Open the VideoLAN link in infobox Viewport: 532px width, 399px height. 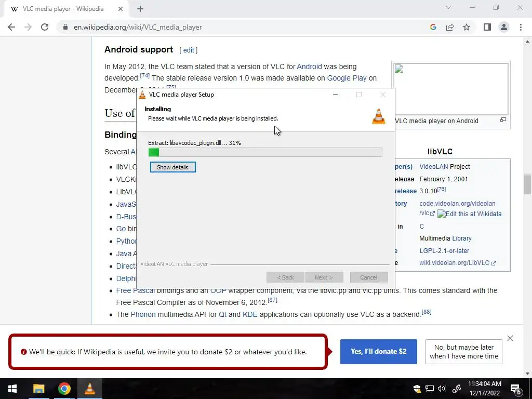[434, 167]
